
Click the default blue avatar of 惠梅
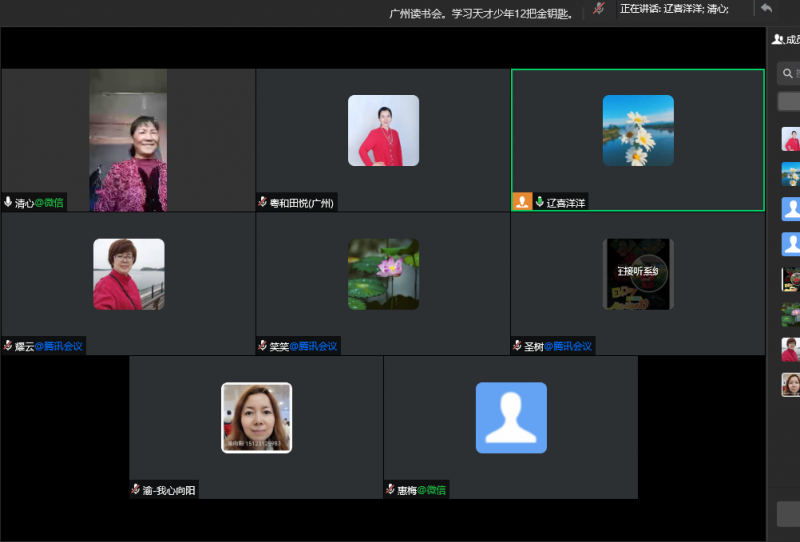pyautogui.click(x=511, y=418)
